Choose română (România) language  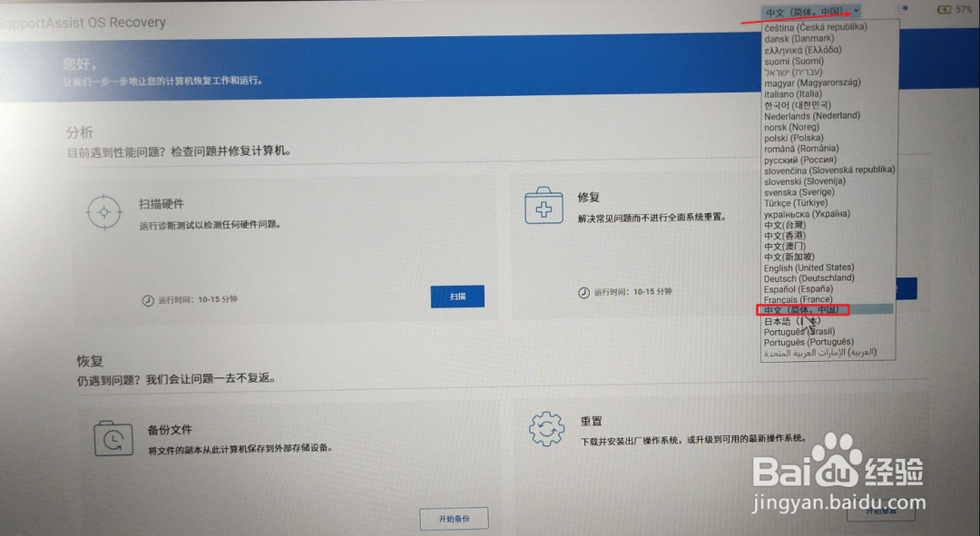pos(800,149)
